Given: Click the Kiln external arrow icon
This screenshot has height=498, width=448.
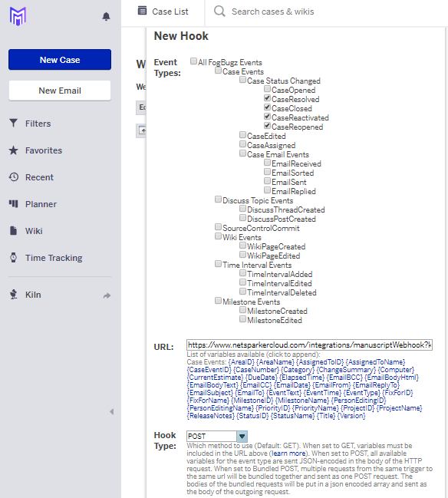Looking at the screenshot, I should point(107,295).
